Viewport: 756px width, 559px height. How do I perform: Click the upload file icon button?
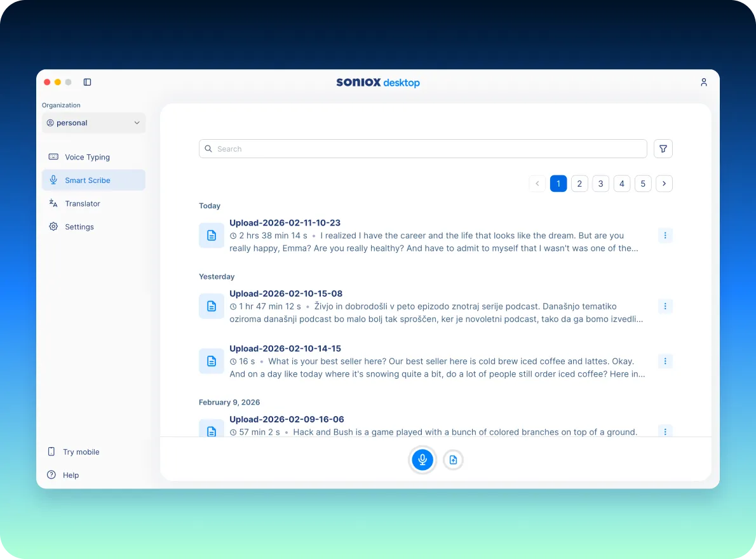tap(453, 459)
